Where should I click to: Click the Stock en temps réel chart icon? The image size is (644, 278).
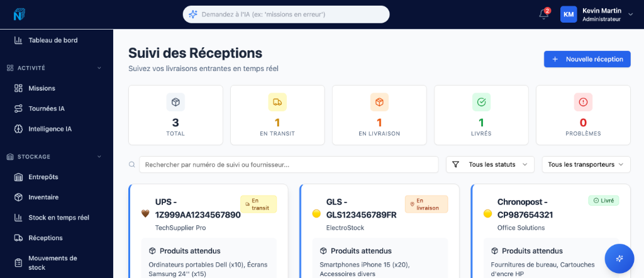[18, 218]
